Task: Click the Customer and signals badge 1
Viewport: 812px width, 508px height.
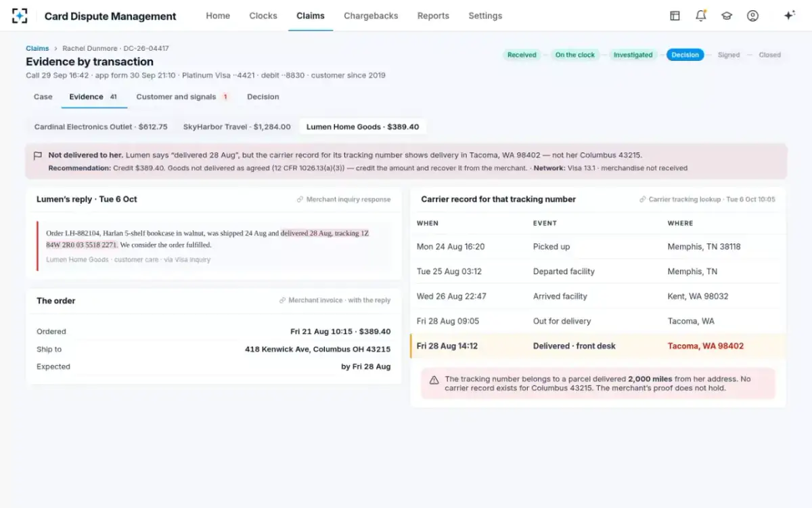Action: point(225,97)
